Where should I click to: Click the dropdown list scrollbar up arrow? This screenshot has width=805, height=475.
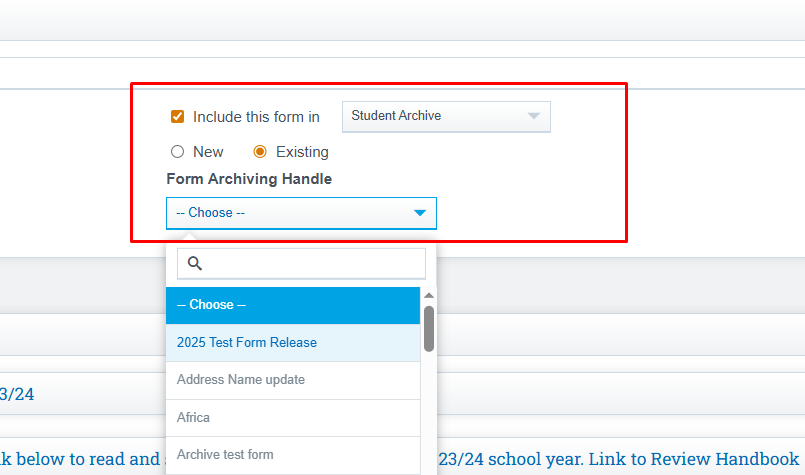[429, 296]
